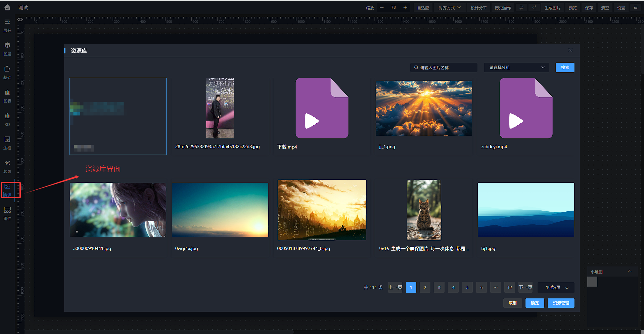Select the 下载.mp4 video file
644x334 pixels.
click(322, 108)
